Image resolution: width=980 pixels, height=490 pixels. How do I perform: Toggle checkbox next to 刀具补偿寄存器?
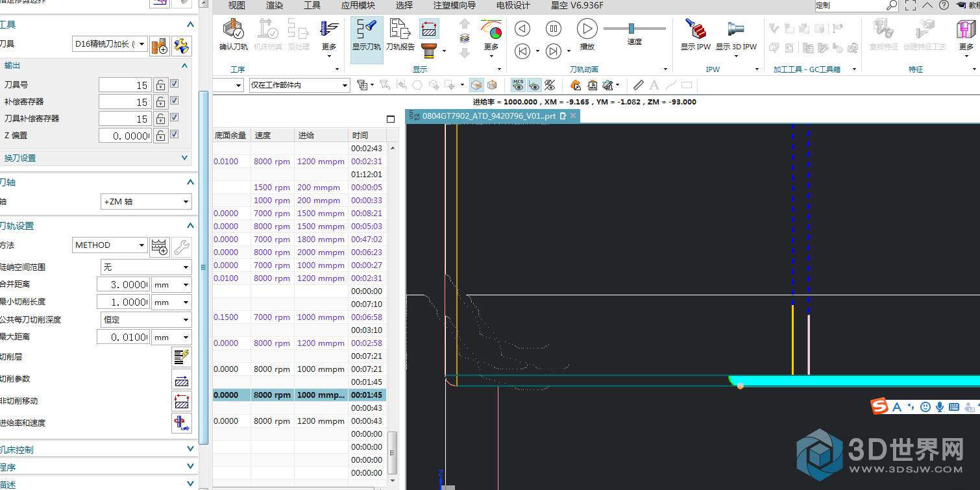point(174,117)
